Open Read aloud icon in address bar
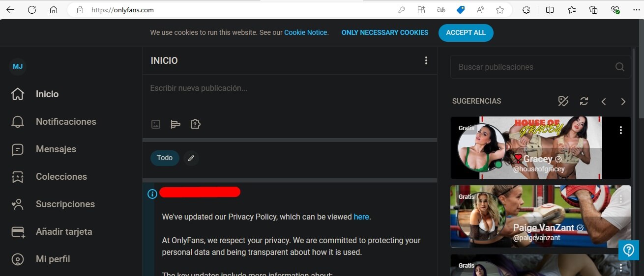This screenshot has width=644, height=276. (x=480, y=10)
